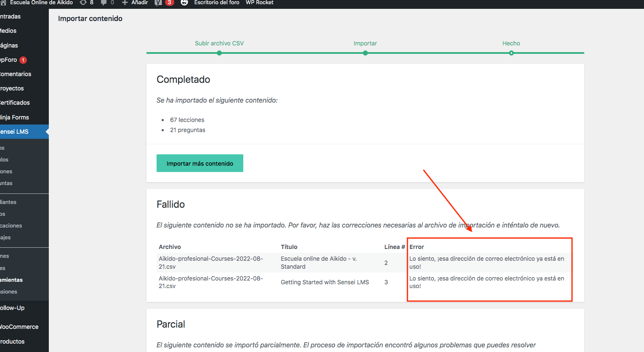
Task: Click the hollow progress dot under Hecho
Action: (x=511, y=53)
